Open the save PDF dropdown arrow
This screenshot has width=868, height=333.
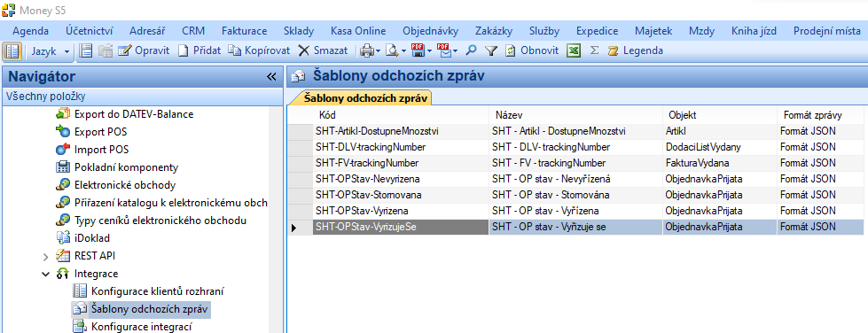click(429, 50)
